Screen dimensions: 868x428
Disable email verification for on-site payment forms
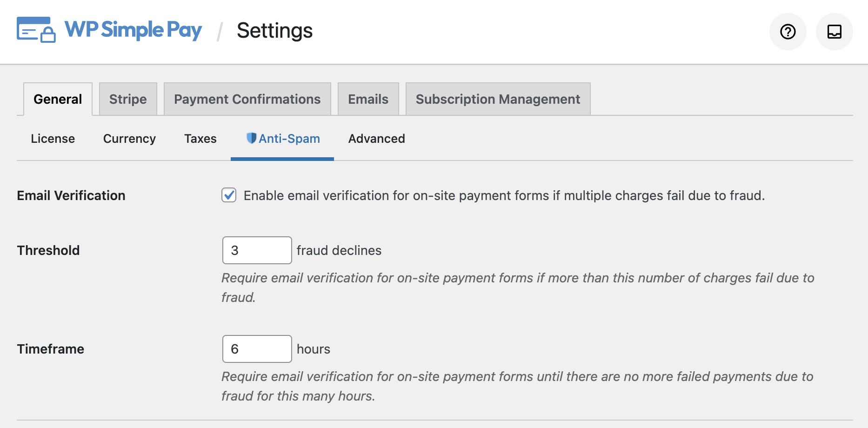point(228,196)
